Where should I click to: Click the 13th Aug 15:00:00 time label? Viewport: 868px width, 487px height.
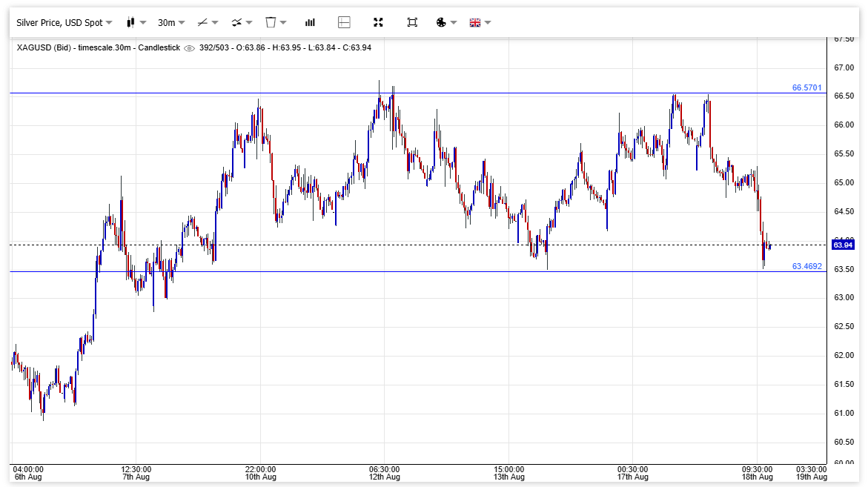click(x=509, y=473)
